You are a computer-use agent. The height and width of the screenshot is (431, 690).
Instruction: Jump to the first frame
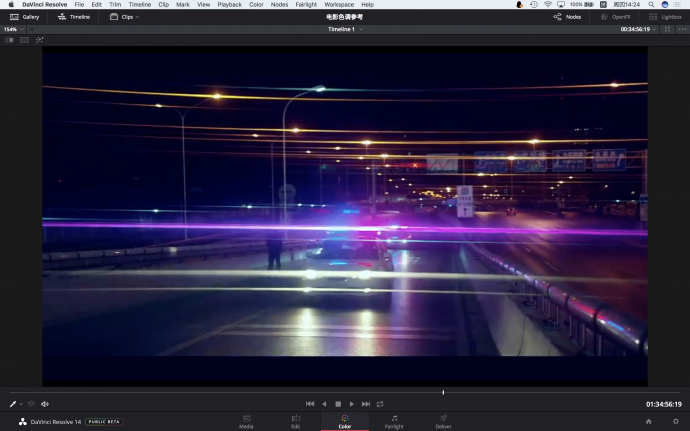coord(310,404)
